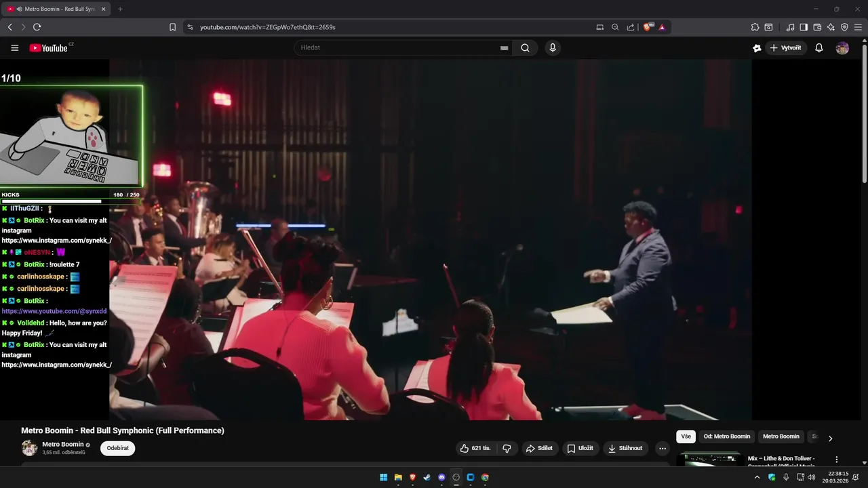
Task: Save video with Uložit button
Action: pos(580,448)
